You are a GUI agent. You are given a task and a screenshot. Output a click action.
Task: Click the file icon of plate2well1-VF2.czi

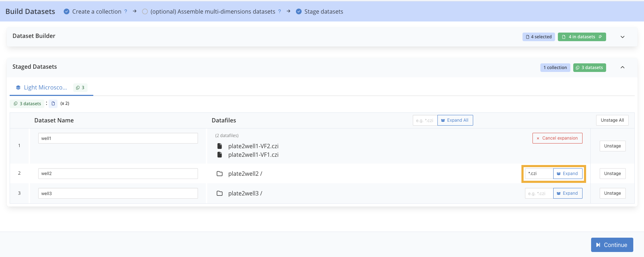pyautogui.click(x=220, y=146)
